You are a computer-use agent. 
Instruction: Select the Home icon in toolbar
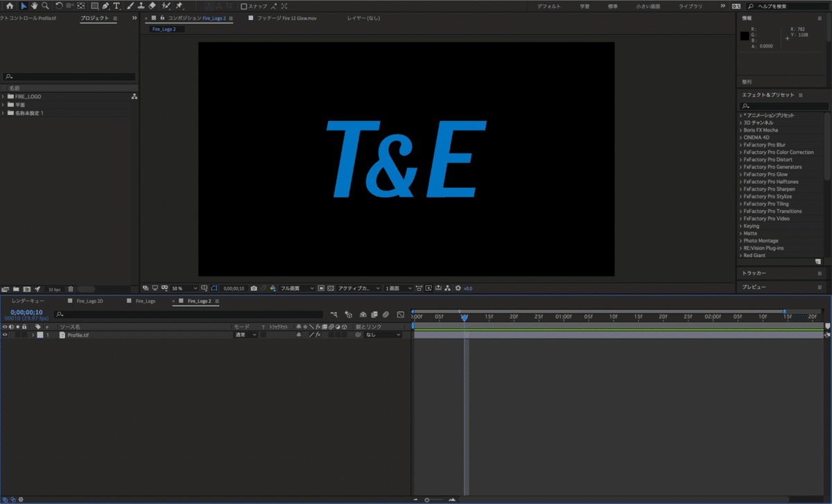tap(10, 6)
